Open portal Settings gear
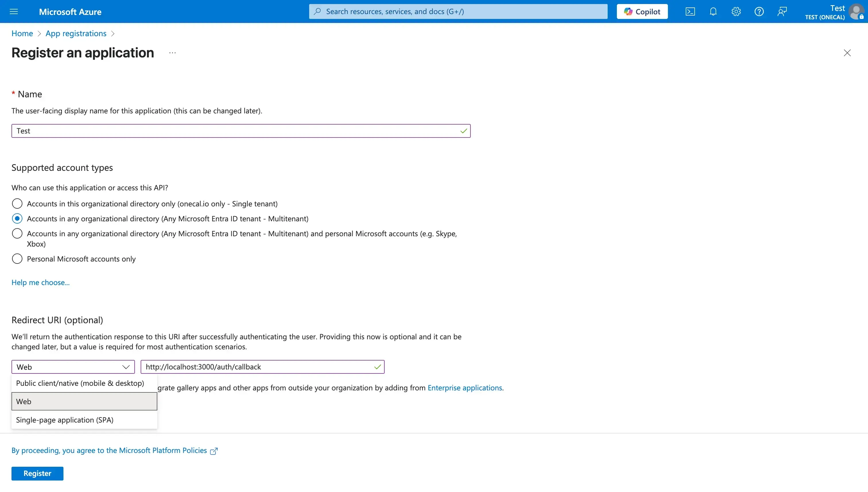 pyautogui.click(x=736, y=11)
